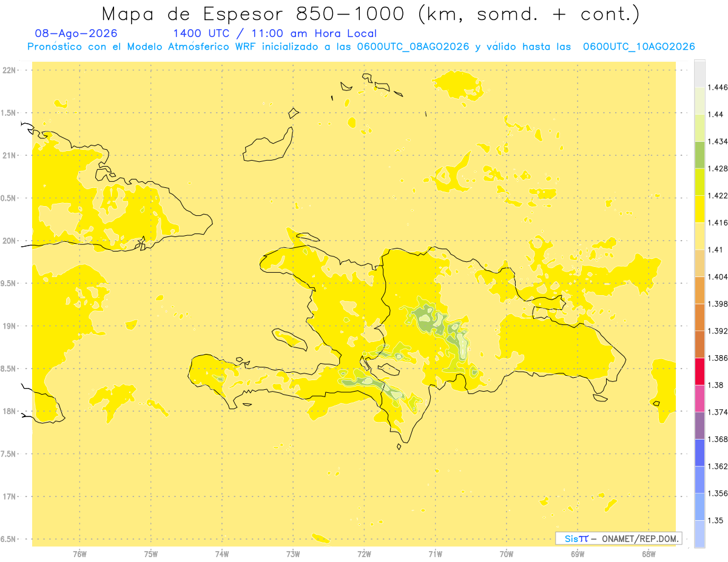Image resolution: width=728 pixels, height=562 pixels.
Task: Click the longitude label 76W
Action: tap(79, 554)
